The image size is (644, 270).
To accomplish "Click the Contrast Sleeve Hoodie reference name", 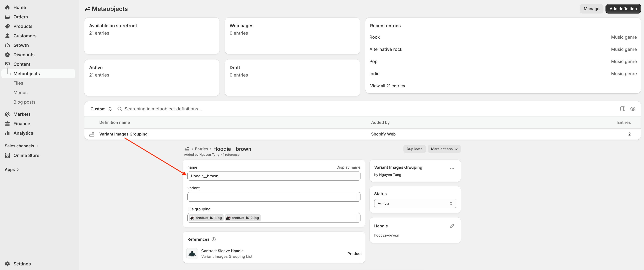I will coord(222,251).
